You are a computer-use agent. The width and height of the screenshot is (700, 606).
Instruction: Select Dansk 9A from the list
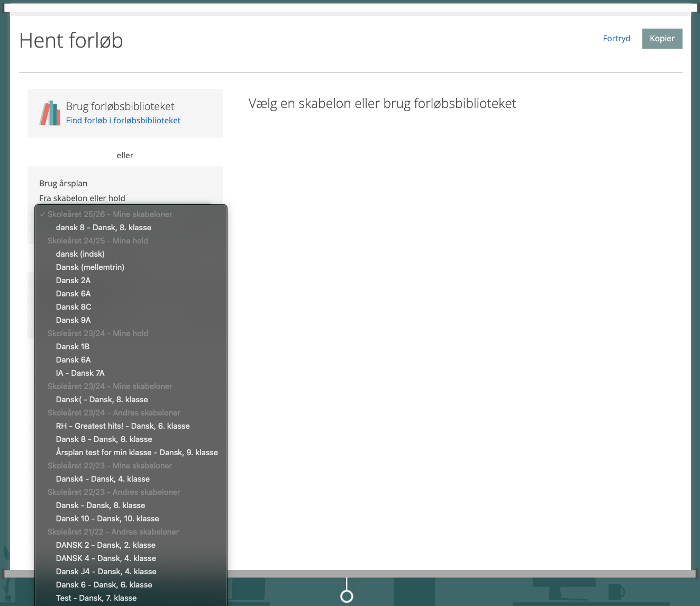[74, 320]
